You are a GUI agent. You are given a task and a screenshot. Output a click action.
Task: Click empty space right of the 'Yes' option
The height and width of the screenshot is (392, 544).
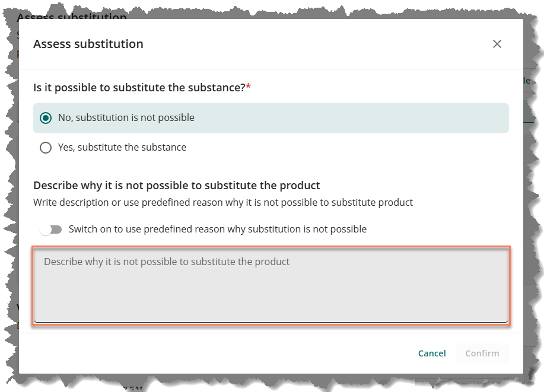(356, 148)
